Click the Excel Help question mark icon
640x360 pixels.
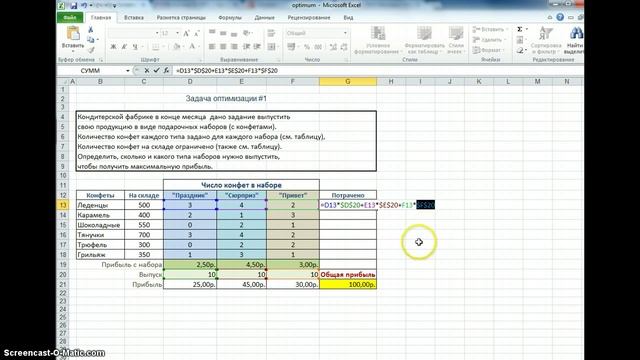560,17
